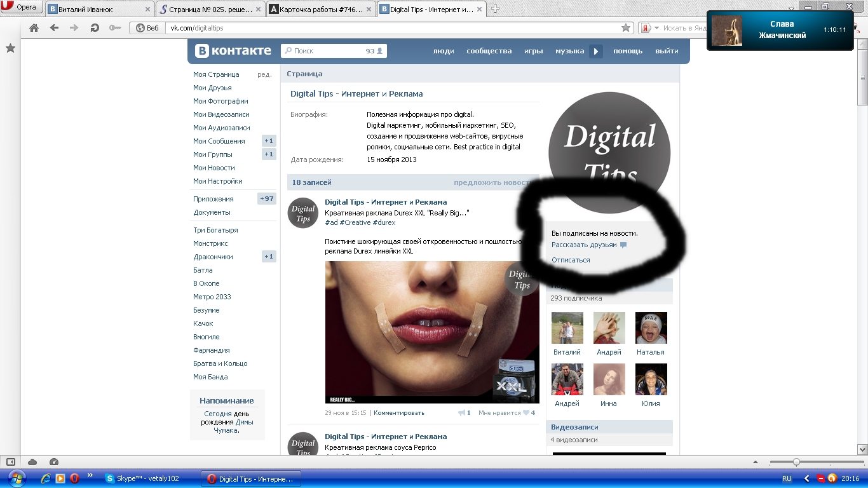Open игры in VK top menu

534,51
